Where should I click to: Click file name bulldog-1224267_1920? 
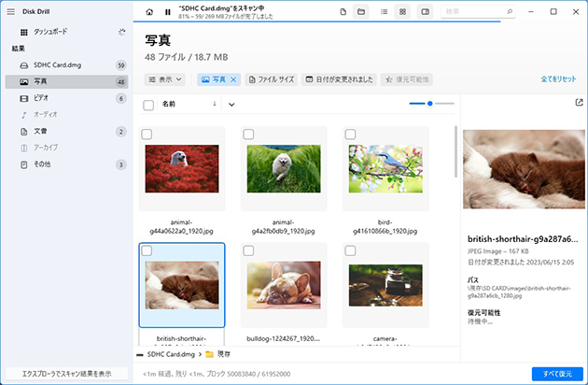coord(284,338)
